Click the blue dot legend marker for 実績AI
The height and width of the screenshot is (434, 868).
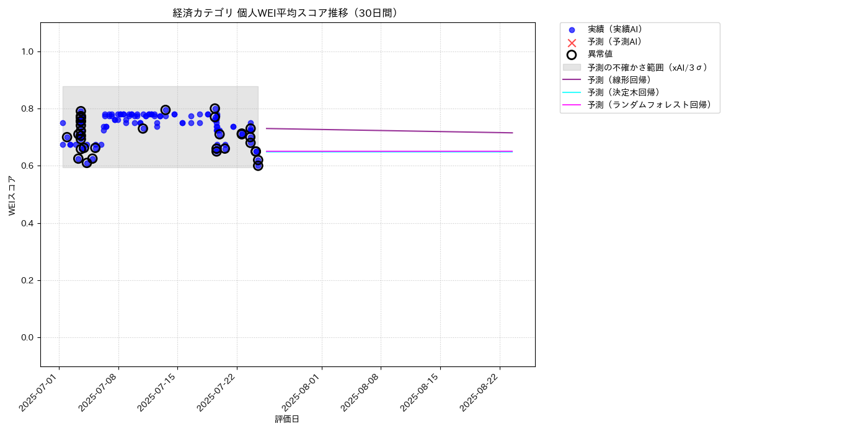click(572, 30)
